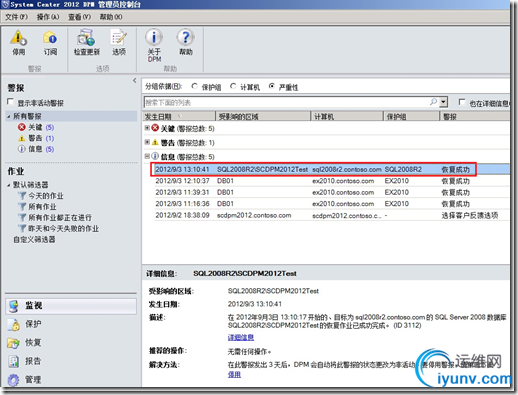Screen dimensions: 518x395
Task: Select the 计算机 grouping radio button
Action: click(233, 86)
